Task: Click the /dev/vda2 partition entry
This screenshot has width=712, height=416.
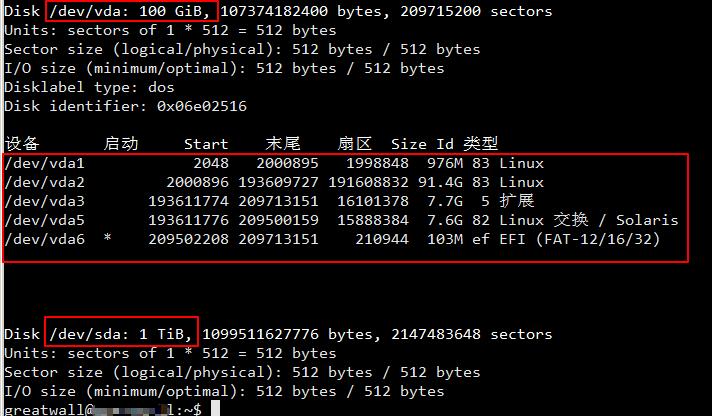Action: click(x=45, y=182)
